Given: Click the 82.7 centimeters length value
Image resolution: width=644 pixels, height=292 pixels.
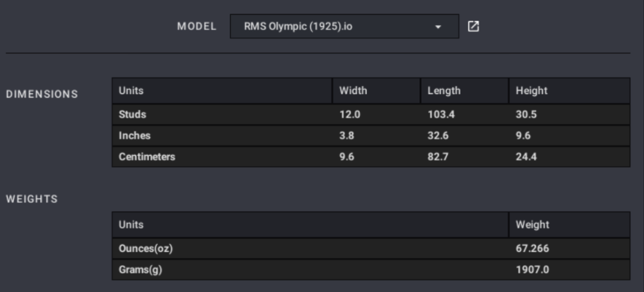Looking at the screenshot, I should tap(438, 157).
